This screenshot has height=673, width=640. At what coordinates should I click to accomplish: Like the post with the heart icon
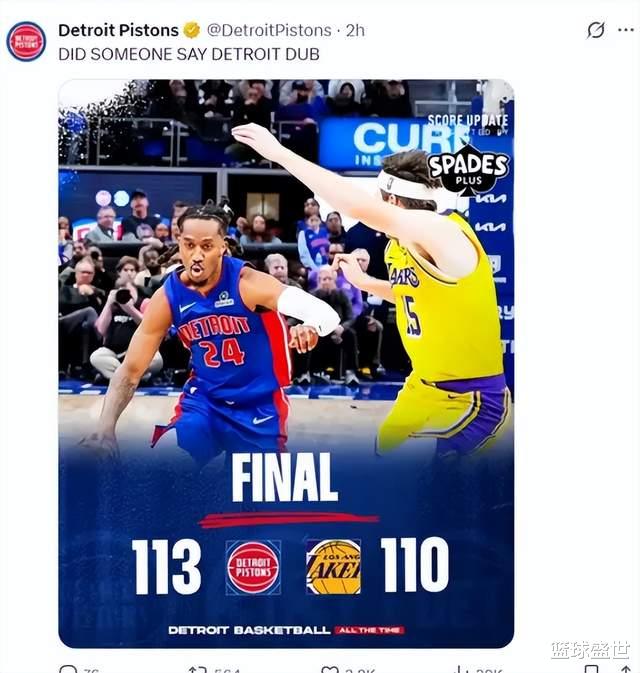(330, 669)
